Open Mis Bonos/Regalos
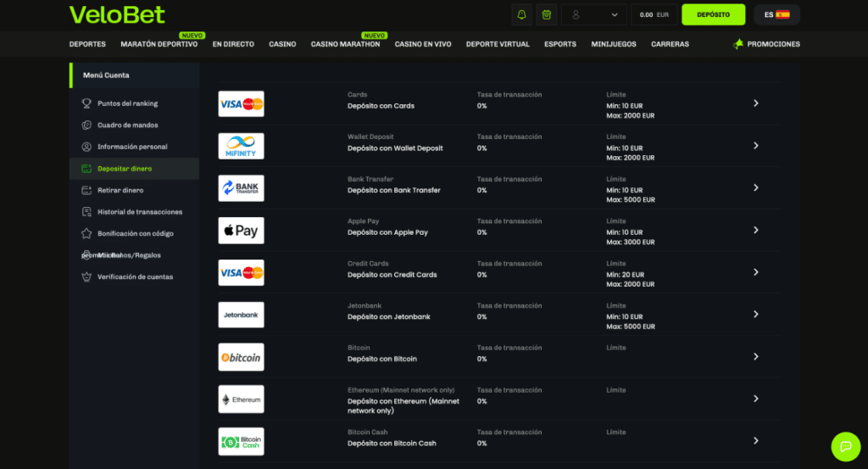The width and height of the screenshot is (868, 469). tap(129, 255)
